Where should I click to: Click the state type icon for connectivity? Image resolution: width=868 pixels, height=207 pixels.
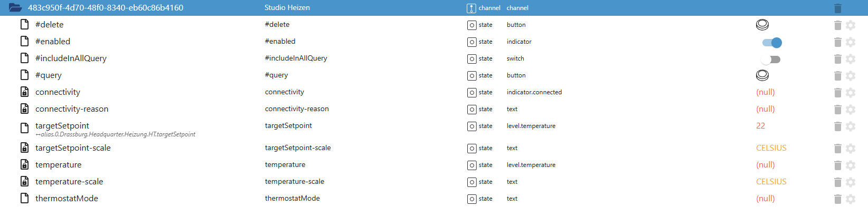click(x=471, y=93)
